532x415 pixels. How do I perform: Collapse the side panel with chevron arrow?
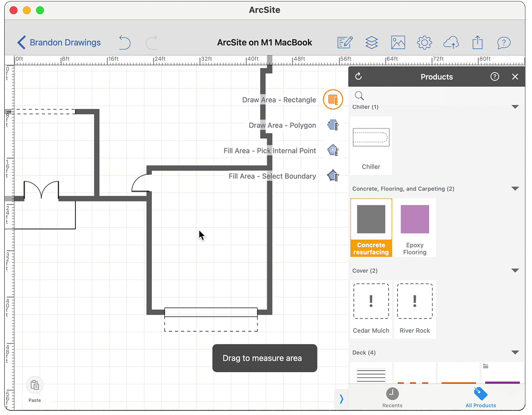pyautogui.click(x=341, y=399)
